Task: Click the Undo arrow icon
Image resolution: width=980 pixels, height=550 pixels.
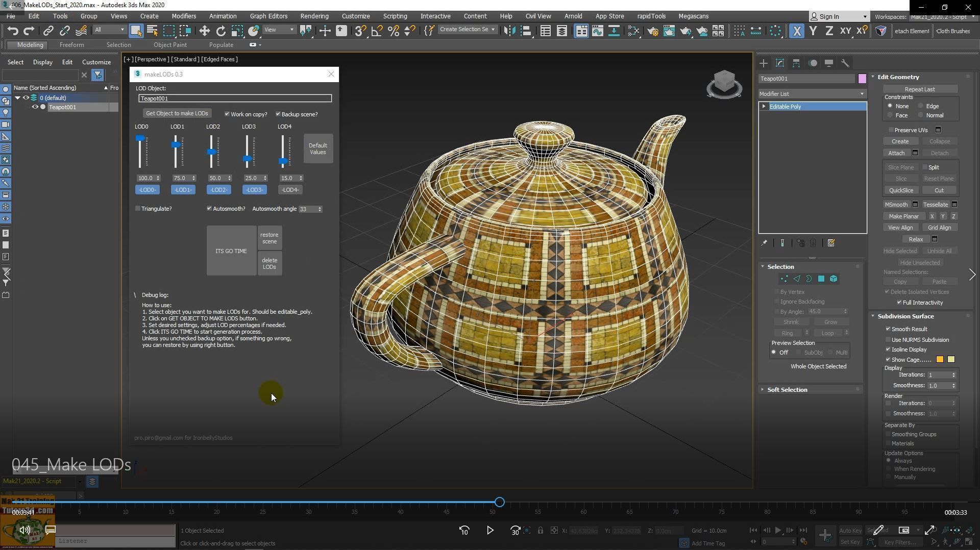Action: tap(13, 31)
